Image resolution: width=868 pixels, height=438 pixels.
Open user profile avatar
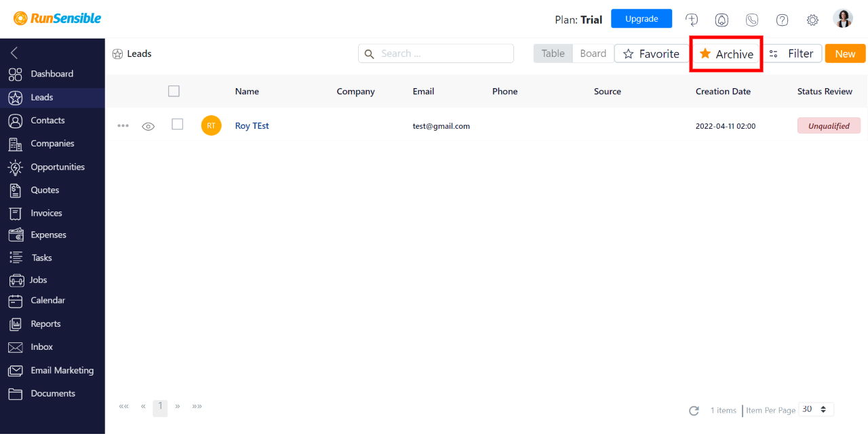click(x=843, y=18)
